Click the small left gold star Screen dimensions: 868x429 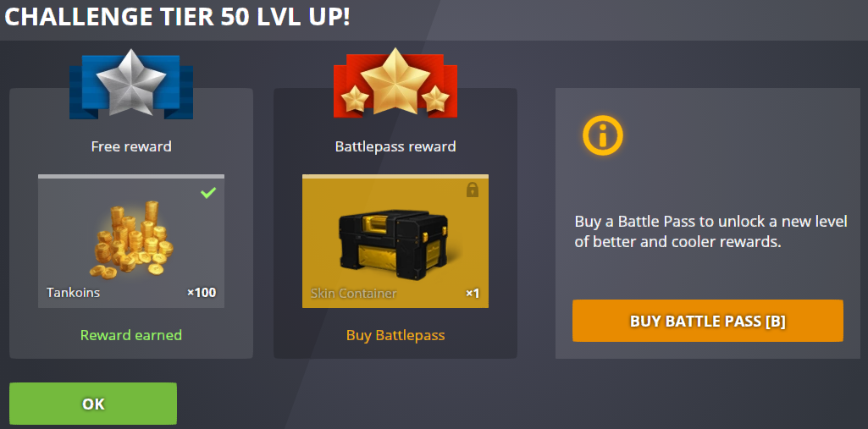354,100
